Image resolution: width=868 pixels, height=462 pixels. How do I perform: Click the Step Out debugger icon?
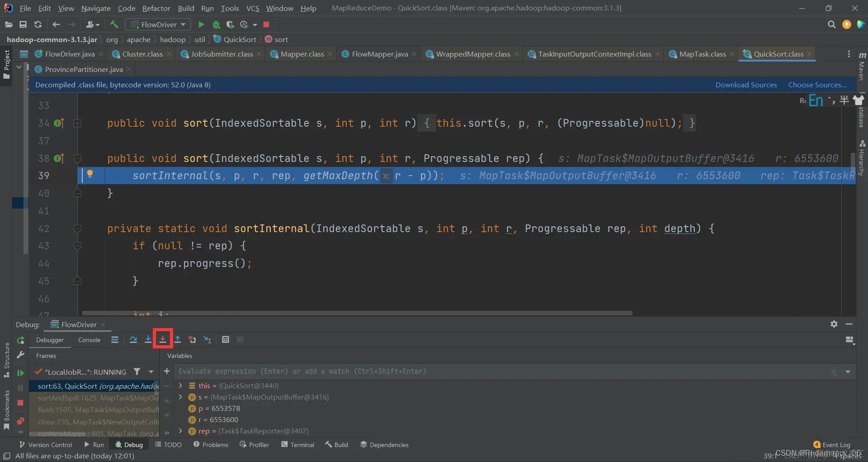click(x=178, y=340)
